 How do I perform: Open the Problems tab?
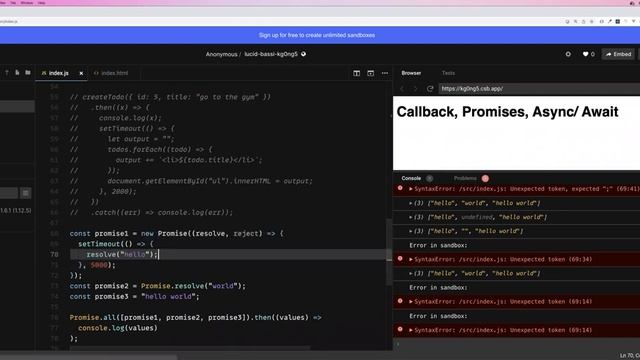tap(465, 178)
